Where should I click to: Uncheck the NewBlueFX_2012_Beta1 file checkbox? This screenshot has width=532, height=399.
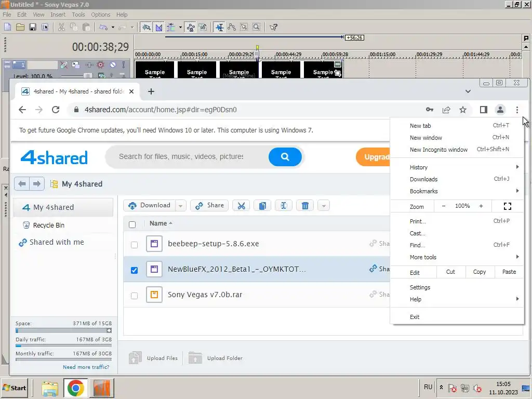135,270
